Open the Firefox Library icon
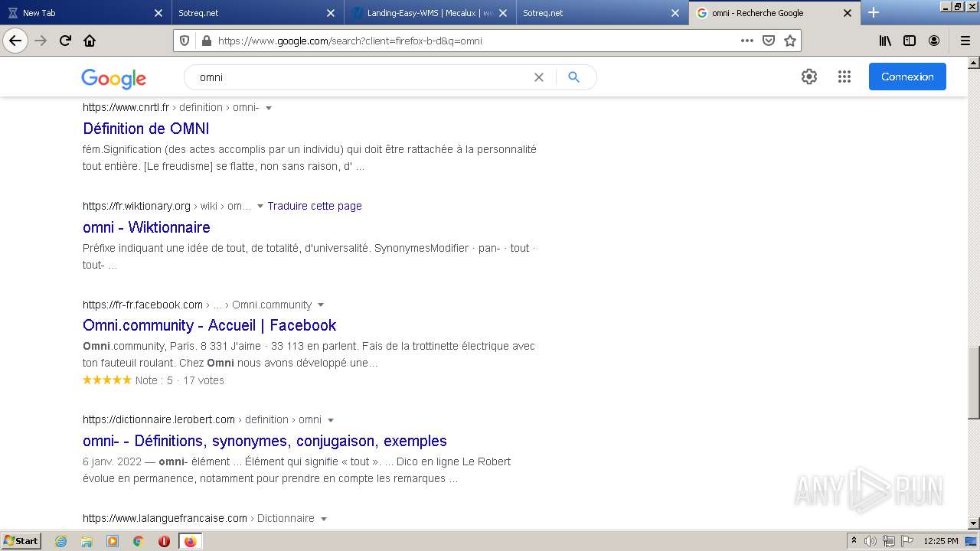 (x=885, y=41)
